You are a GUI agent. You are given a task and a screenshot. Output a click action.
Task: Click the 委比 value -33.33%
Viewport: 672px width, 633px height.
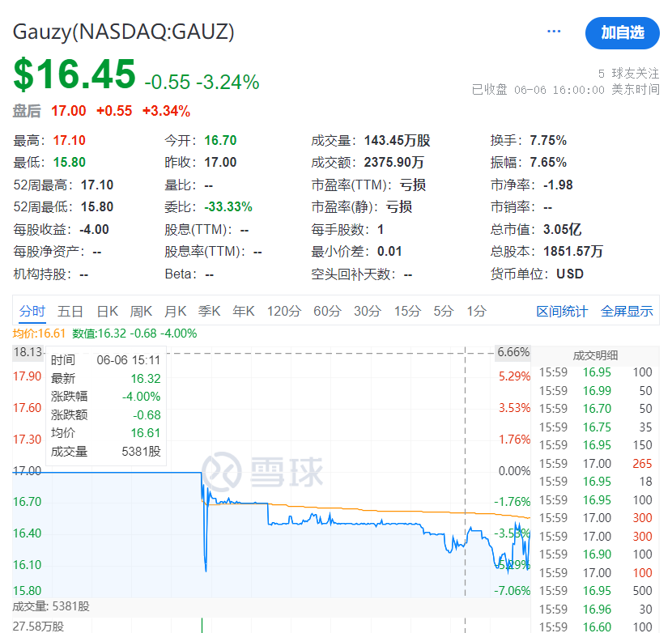228,207
